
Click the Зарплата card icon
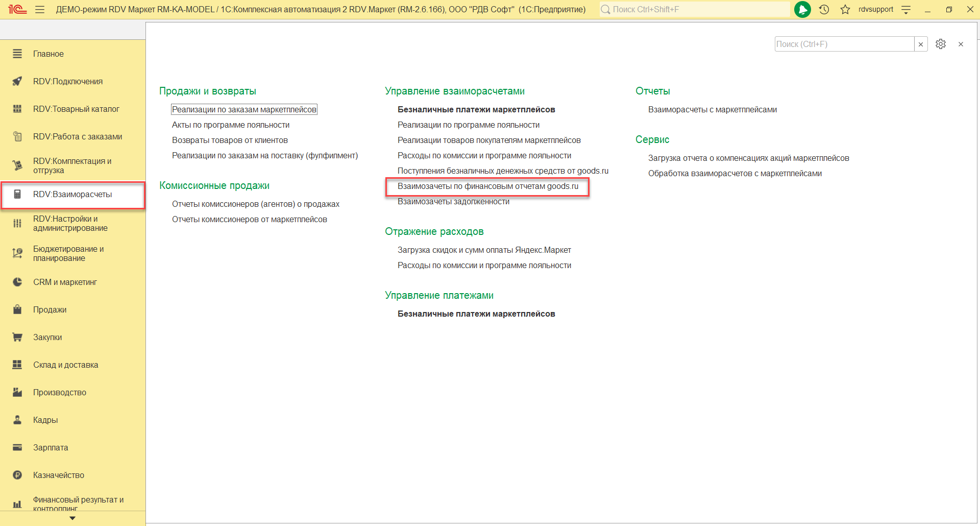(x=17, y=447)
